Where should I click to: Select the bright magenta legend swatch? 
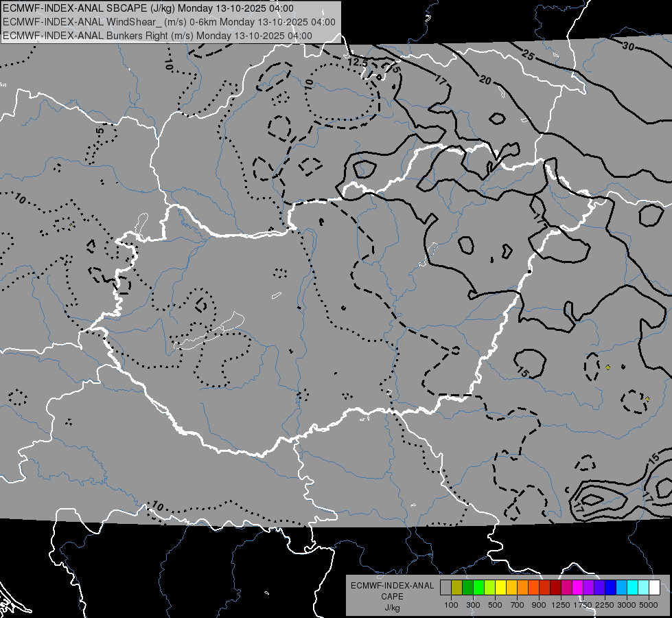click(578, 587)
